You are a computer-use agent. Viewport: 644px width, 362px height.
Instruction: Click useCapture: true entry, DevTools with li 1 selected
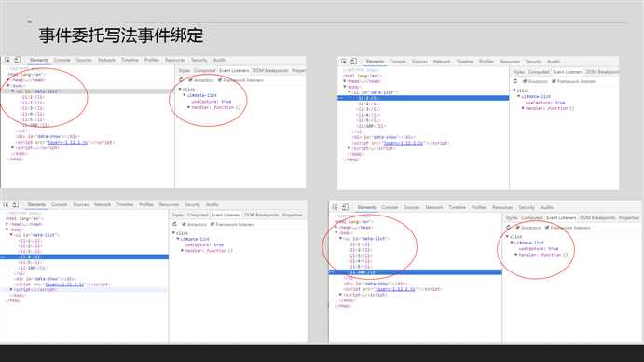[545, 103]
